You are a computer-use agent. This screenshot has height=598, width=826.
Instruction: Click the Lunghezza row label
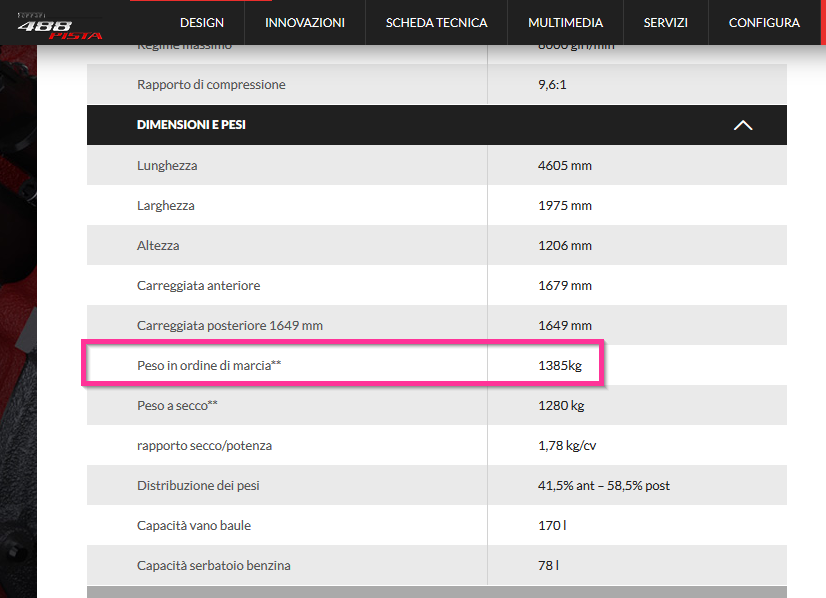click(167, 166)
